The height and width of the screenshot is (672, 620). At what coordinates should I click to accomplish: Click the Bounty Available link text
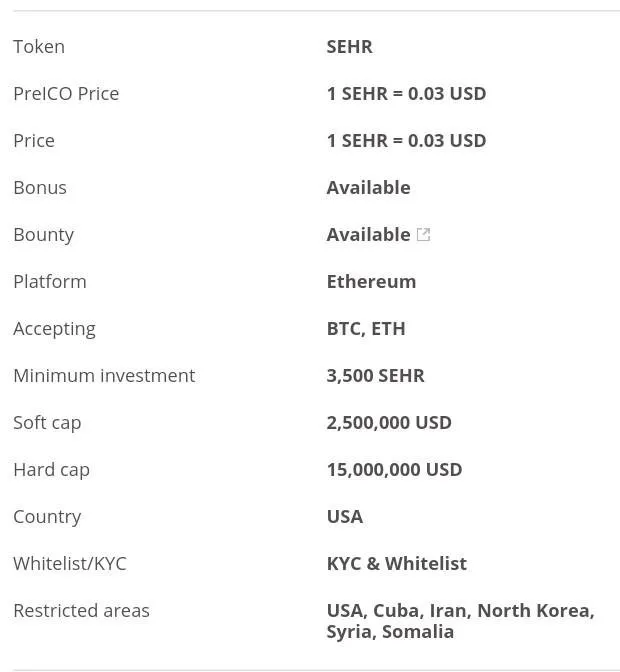pyautogui.click(x=368, y=234)
